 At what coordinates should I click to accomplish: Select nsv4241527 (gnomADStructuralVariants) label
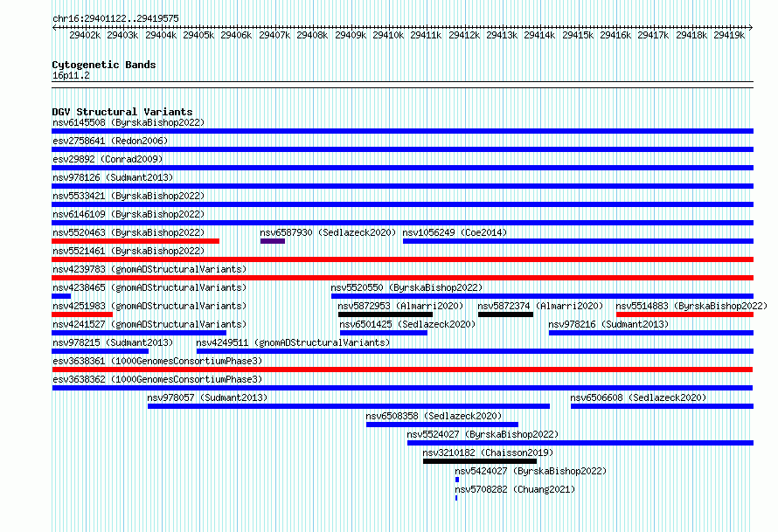149,324
